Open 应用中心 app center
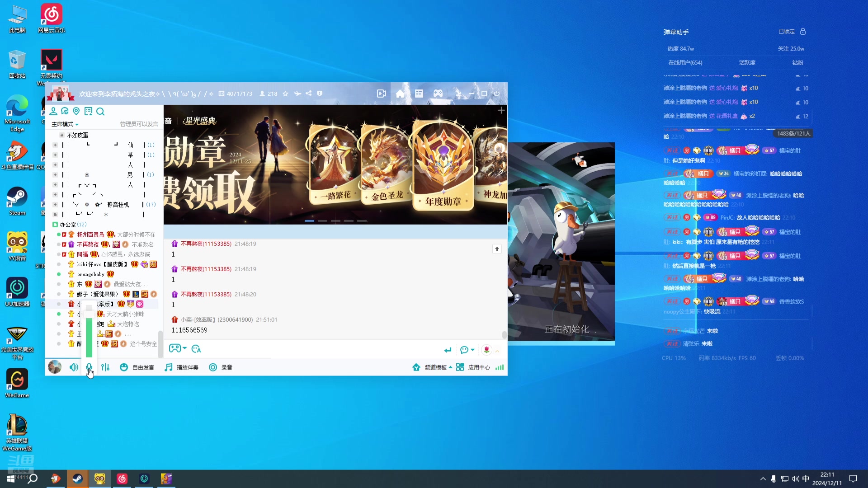The height and width of the screenshot is (488, 868). 473,367
